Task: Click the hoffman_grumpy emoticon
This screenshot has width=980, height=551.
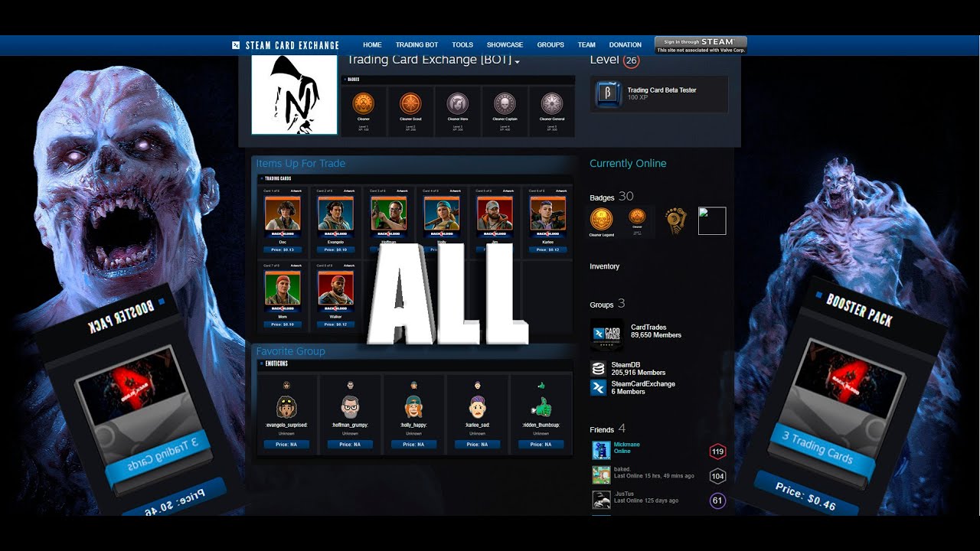Action: [x=350, y=406]
